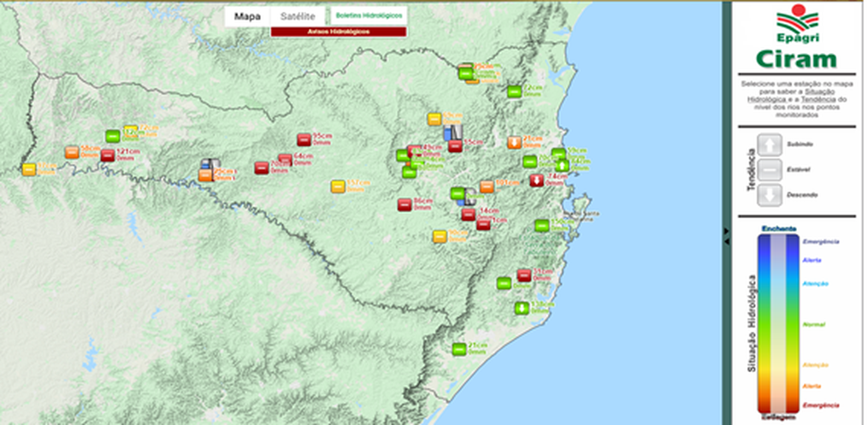868x425 pixels.
Task: Open the orange 101cm station marker
Action: tap(487, 186)
